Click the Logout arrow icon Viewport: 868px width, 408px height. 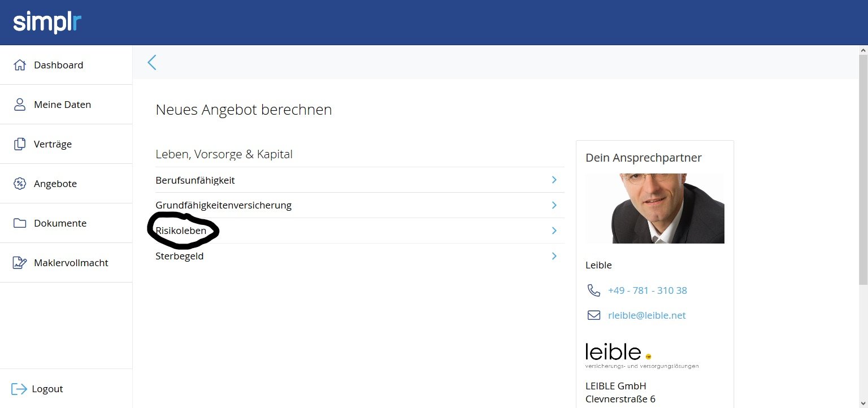pos(19,389)
